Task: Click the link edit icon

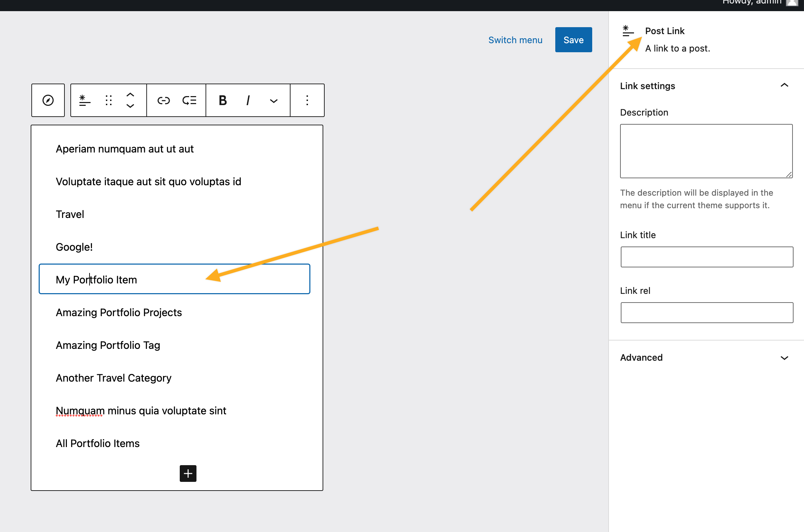Action: point(163,100)
